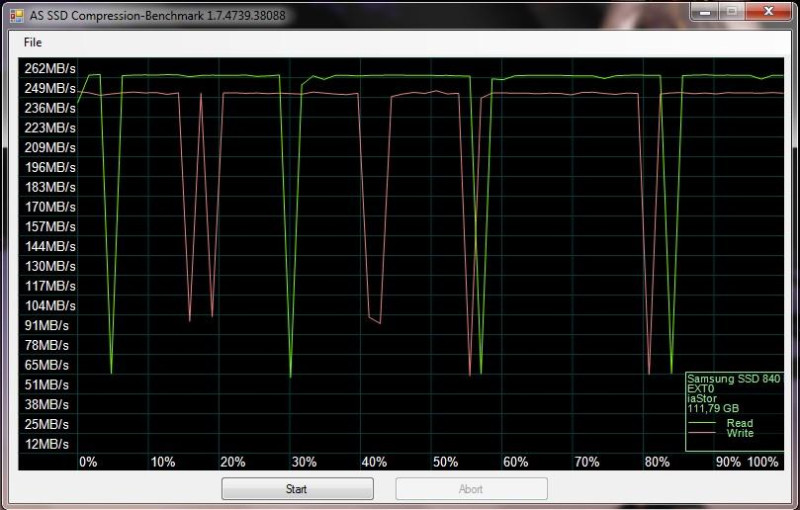The height and width of the screenshot is (510, 800).
Task: Click the Start button
Action: tap(297, 489)
